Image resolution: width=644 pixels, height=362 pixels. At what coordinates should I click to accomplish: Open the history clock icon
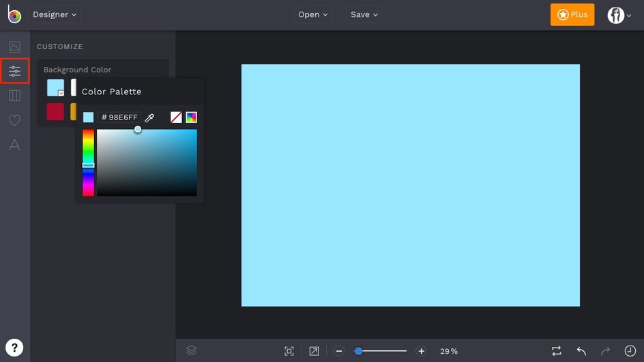coord(630,351)
